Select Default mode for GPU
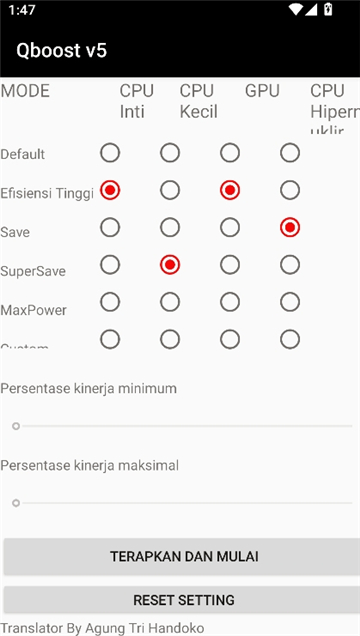The width and height of the screenshot is (360, 636). tap(230, 153)
